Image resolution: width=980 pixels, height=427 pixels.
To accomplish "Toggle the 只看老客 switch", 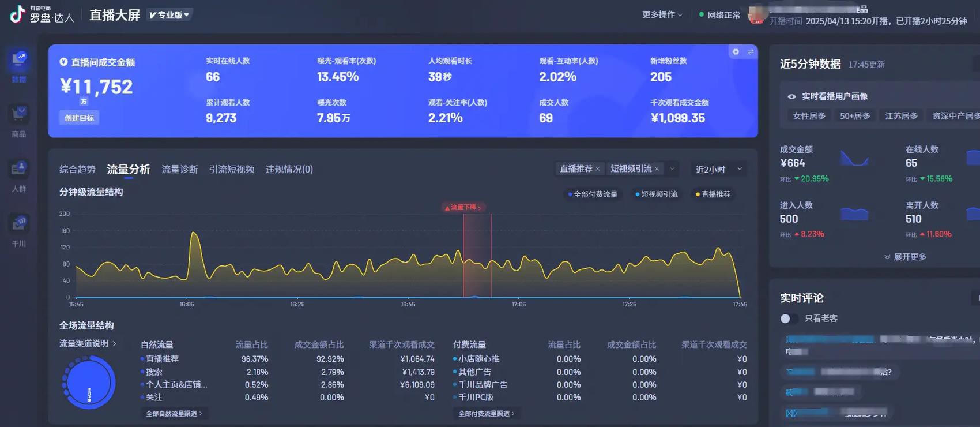I will point(788,319).
